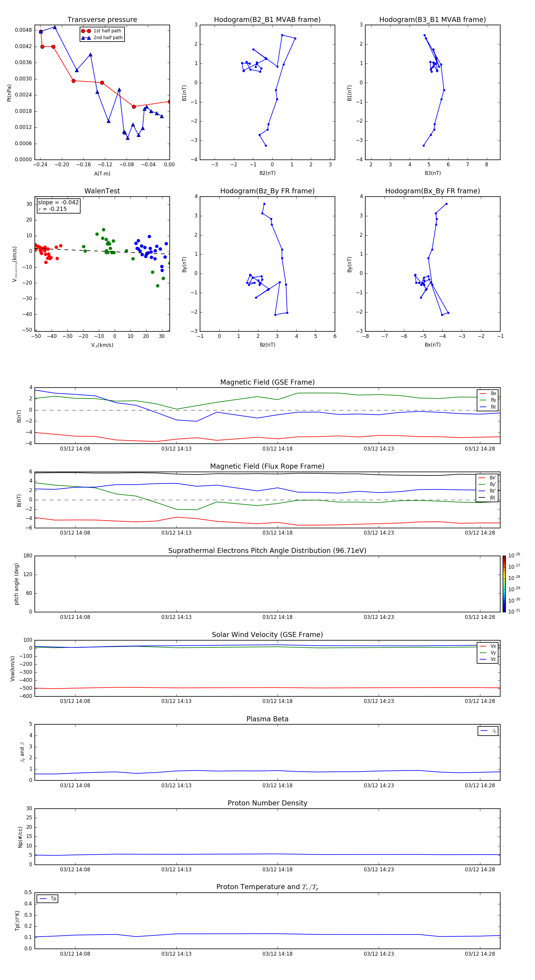The image size is (535, 980).
Task: Click the 'Hodogram(B3_B1 MVAB frame)' title
Action: (432, 19)
